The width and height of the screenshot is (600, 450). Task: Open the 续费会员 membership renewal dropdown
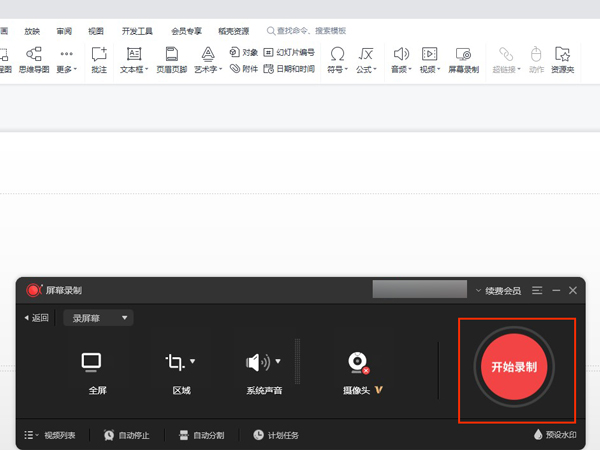[498, 290]
